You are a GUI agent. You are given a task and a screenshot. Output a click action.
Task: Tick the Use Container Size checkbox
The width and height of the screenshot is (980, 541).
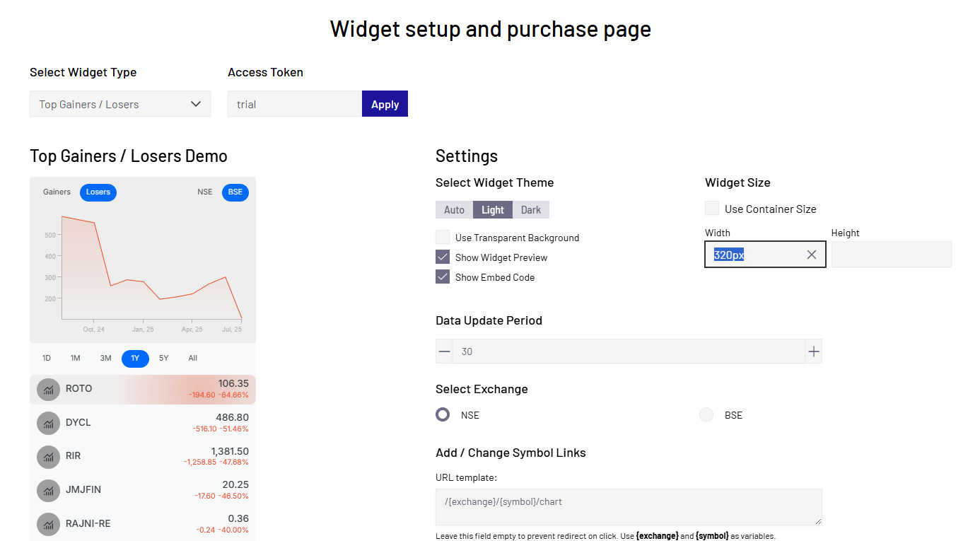tap(712, 209)
